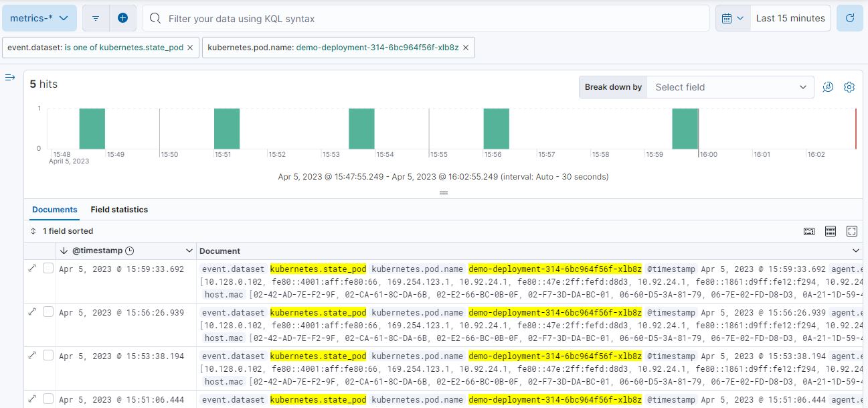Switch to the Field statistics tab
868x408 pixels.
[119, 209]
